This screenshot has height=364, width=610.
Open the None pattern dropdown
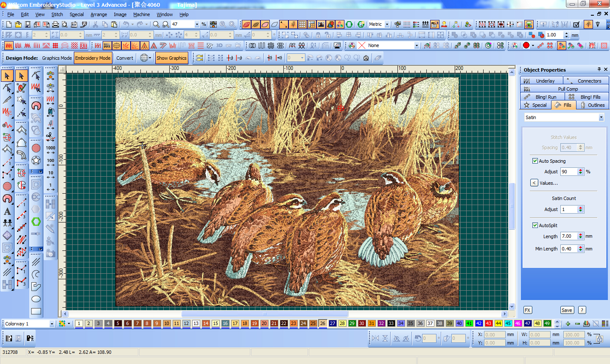416,45
